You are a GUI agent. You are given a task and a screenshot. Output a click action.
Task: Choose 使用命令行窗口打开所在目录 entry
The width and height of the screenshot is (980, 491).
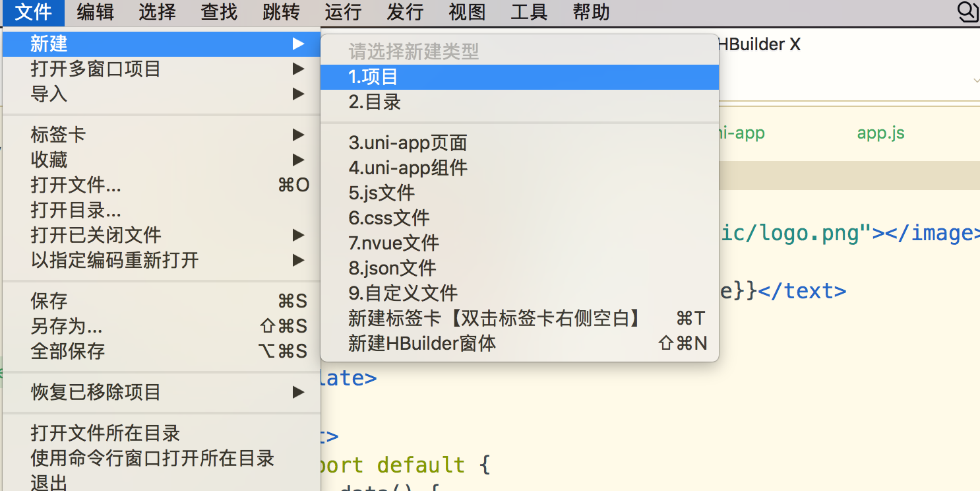(x=162, y=459)
